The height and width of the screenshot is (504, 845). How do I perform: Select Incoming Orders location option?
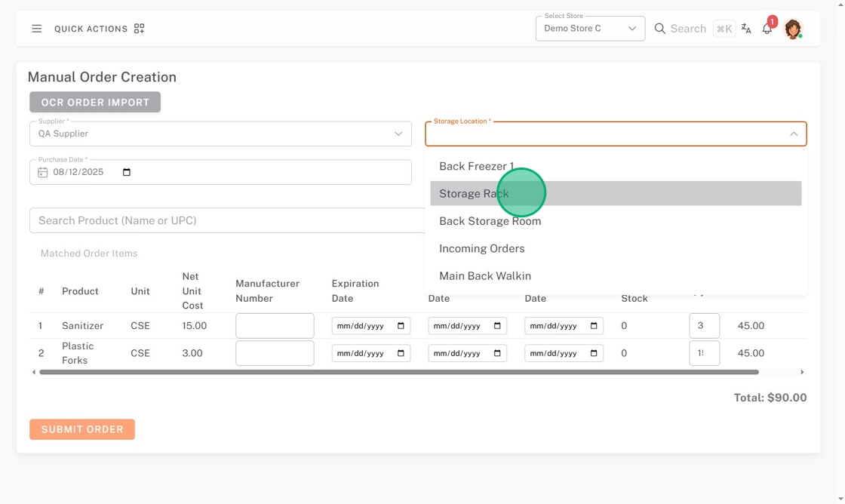tap(481, 248)
